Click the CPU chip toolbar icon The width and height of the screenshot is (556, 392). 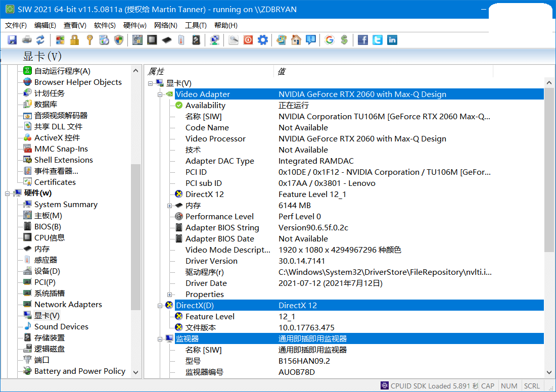152,40
